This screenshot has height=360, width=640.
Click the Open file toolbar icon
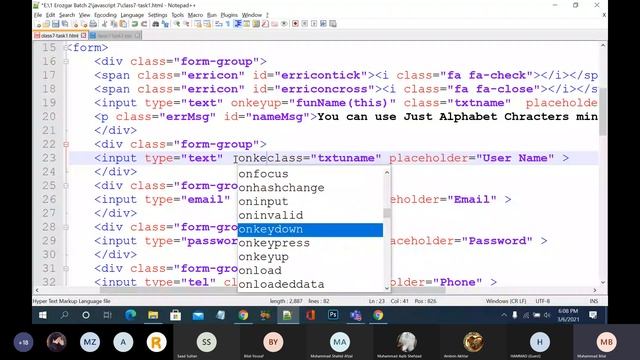[47, 24]
